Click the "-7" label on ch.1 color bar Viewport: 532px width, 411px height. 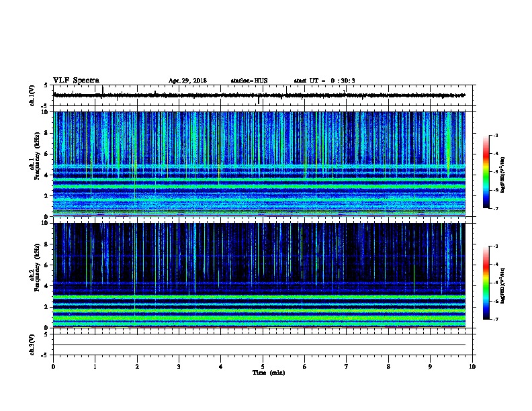(495, 208)
